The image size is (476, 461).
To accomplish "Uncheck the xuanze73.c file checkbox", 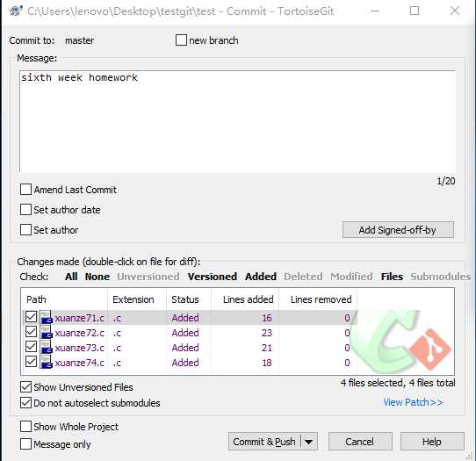I will [x=31, y=347].
